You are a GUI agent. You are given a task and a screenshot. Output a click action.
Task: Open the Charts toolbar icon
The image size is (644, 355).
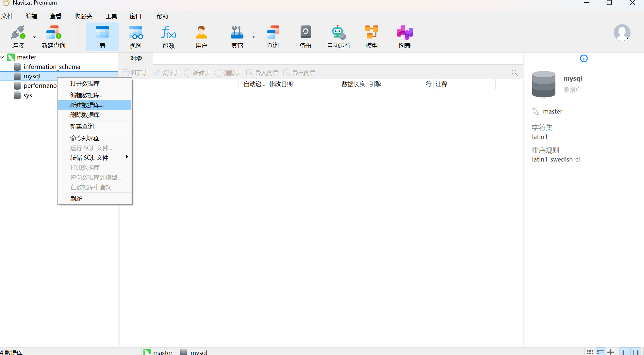tap(405, 36)
